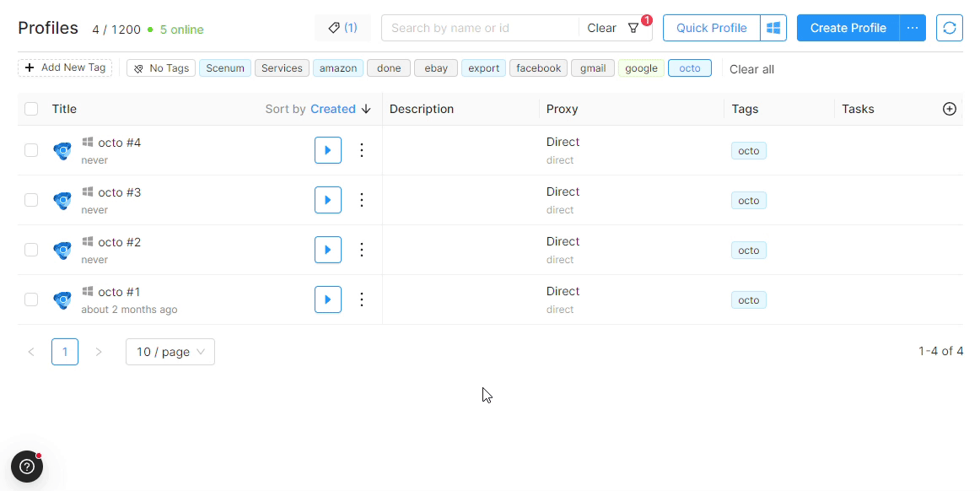The image size is (980, 491).
Task: Change sort order via Created column
Action: pos(340,109)
